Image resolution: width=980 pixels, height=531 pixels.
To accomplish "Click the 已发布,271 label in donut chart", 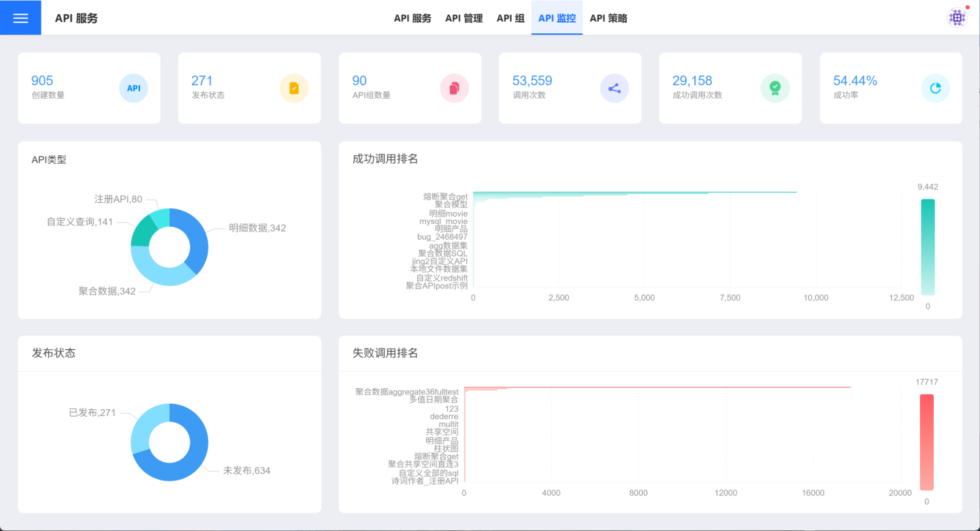I will 93,413.
